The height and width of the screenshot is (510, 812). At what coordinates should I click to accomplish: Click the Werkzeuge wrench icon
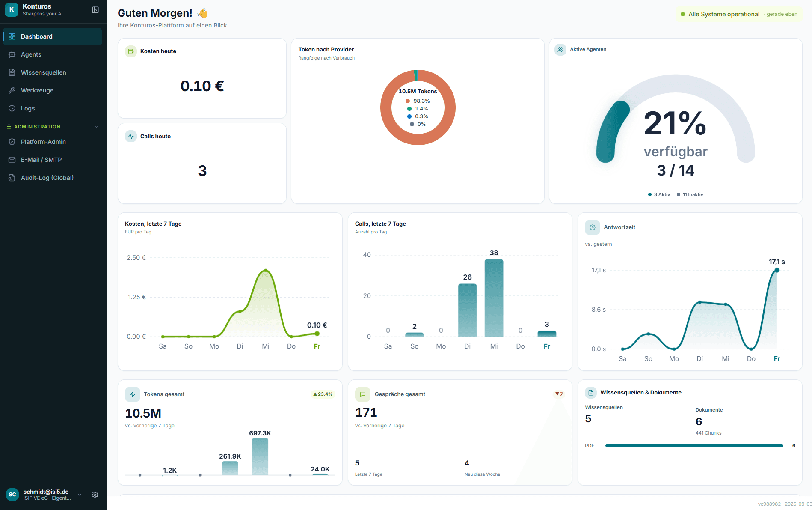(12, 90)
